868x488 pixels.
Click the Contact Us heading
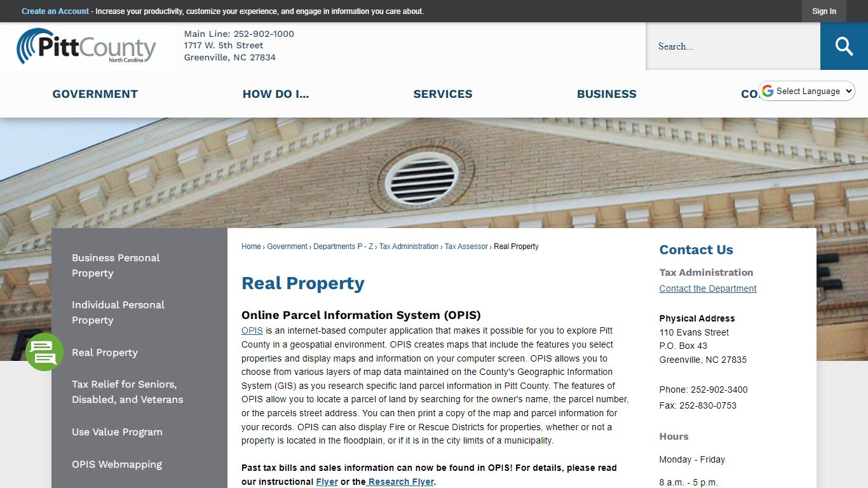696,250
